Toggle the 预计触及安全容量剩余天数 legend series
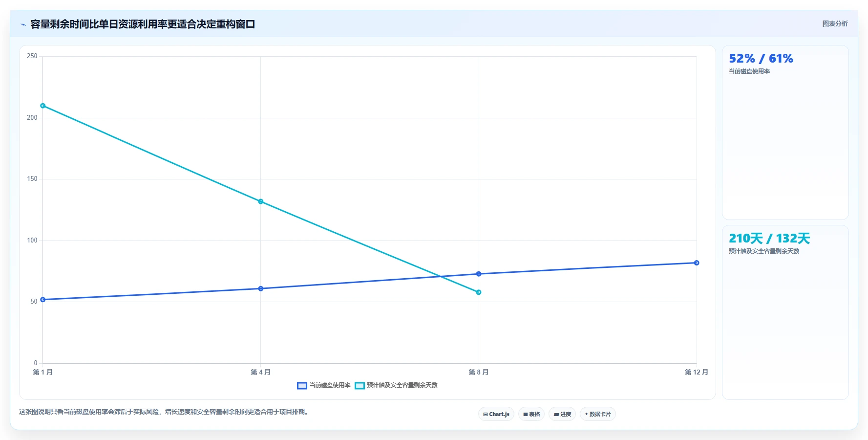Viewport: 868px width, 440px height. 396,385
